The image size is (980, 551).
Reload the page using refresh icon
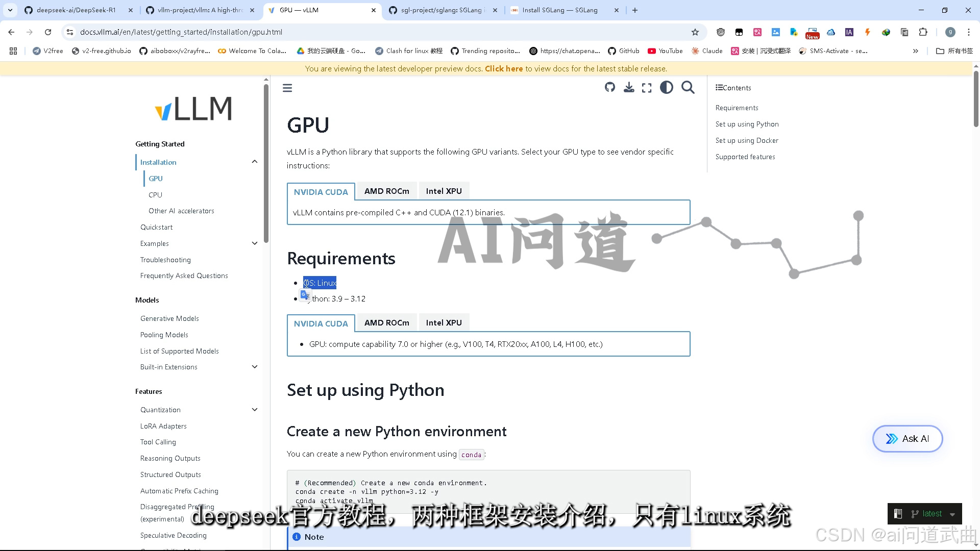(x=48, y=32)
